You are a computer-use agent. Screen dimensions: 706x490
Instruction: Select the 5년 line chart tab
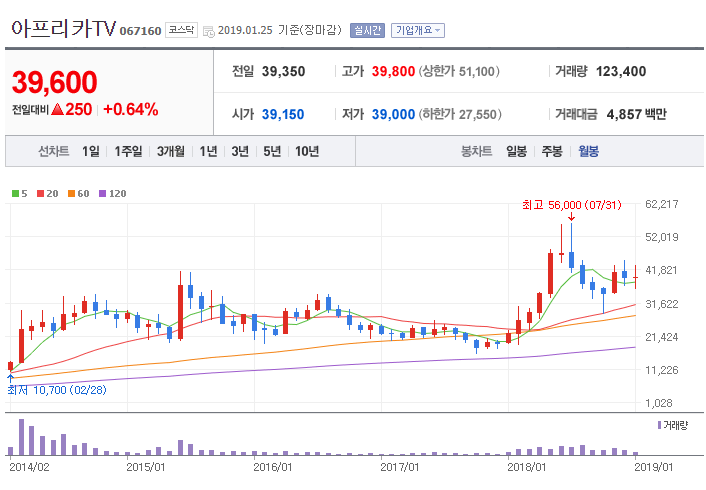click(272, 151)
